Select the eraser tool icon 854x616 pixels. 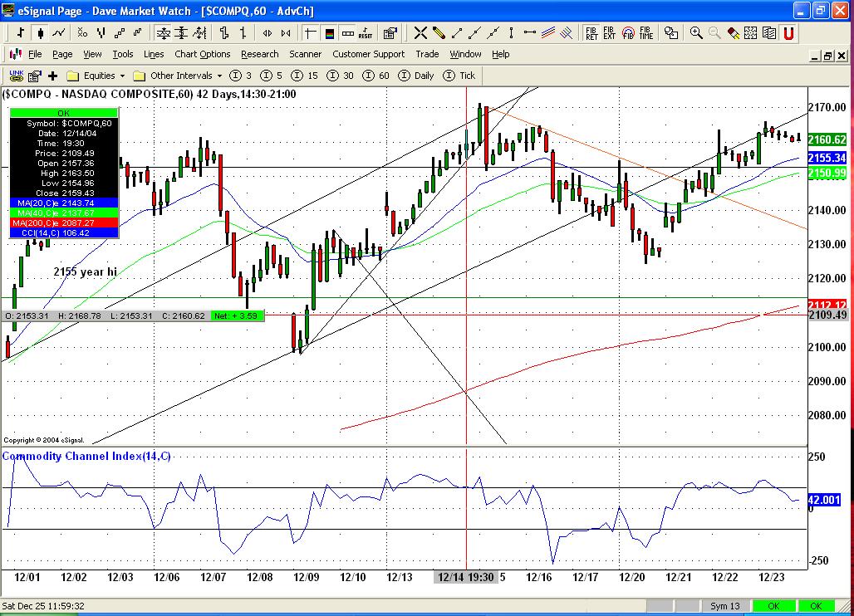coord(733,34)
